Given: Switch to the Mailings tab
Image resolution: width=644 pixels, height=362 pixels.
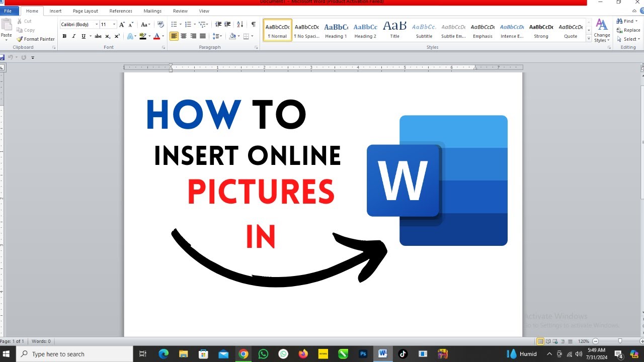Looking at the screenshot, I should click(x=152, y=11).
